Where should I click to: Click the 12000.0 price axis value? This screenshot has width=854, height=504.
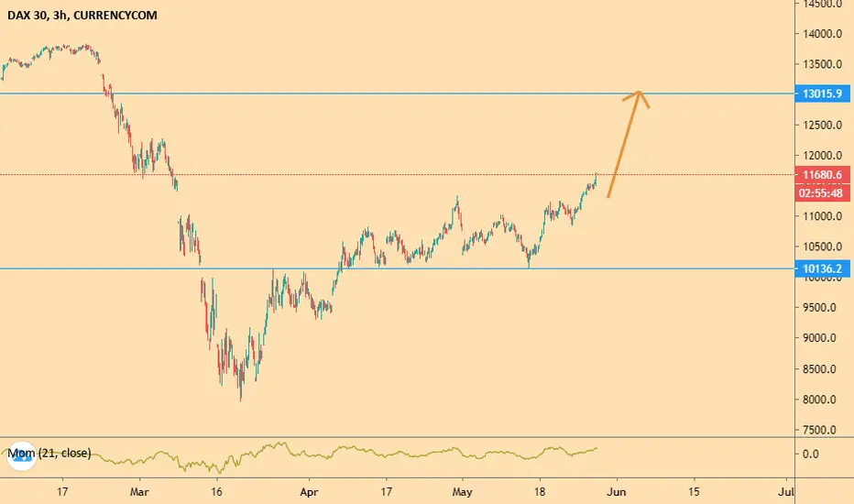point(823,156)
